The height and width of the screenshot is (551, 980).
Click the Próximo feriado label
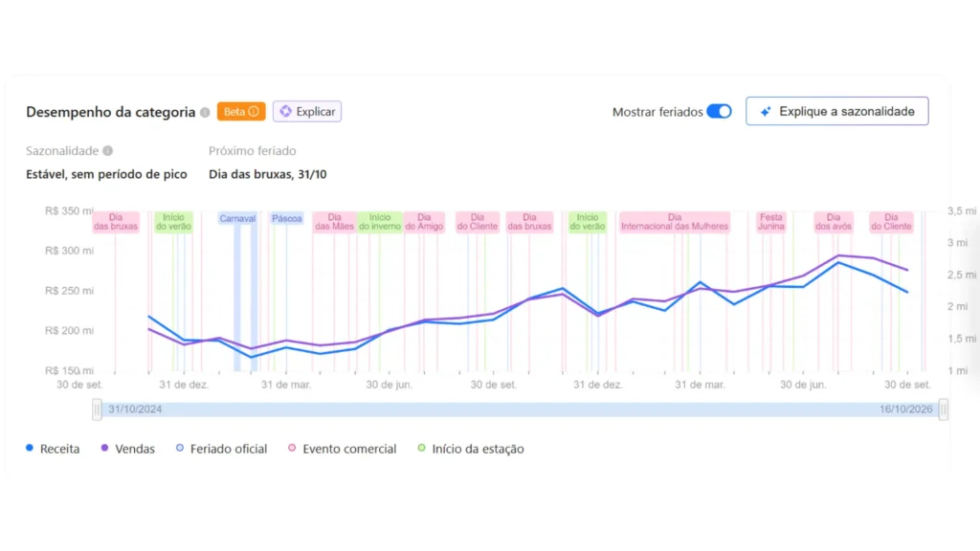point(253,150)
